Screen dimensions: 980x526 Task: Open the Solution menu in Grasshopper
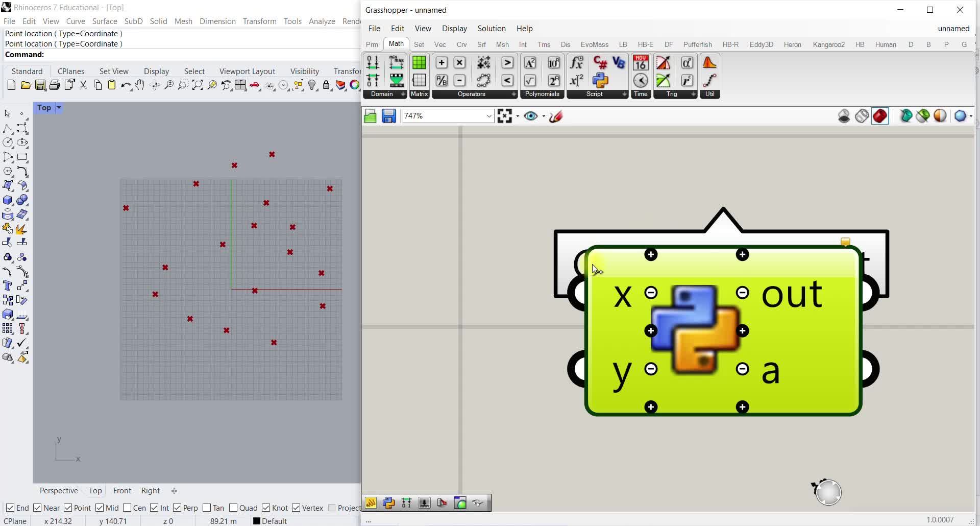(x=492, y=29)
